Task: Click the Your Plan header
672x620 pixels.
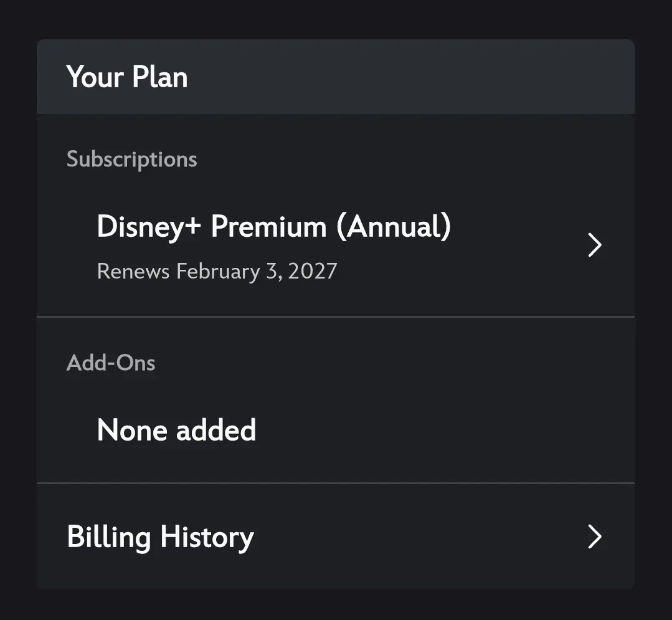Action: pos(127,77)
